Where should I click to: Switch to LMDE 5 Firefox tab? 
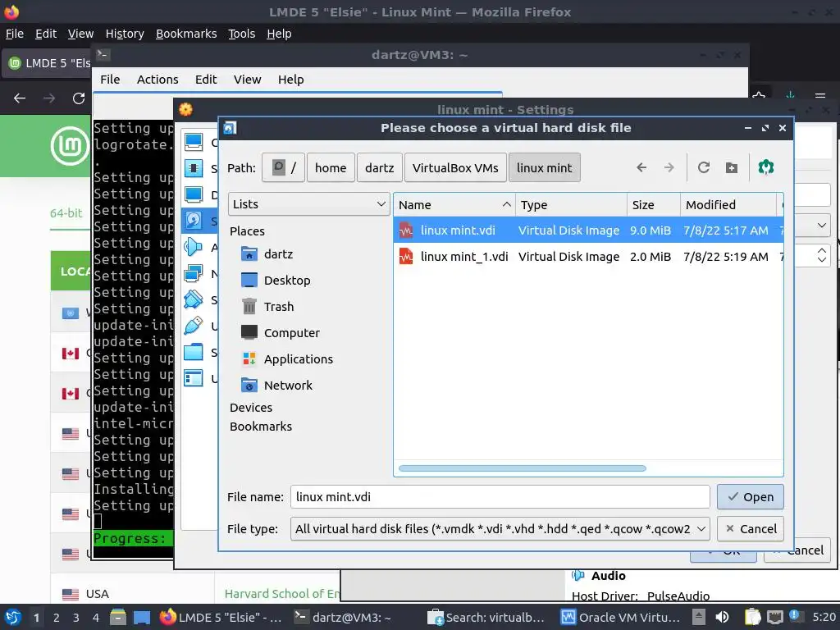47,63
